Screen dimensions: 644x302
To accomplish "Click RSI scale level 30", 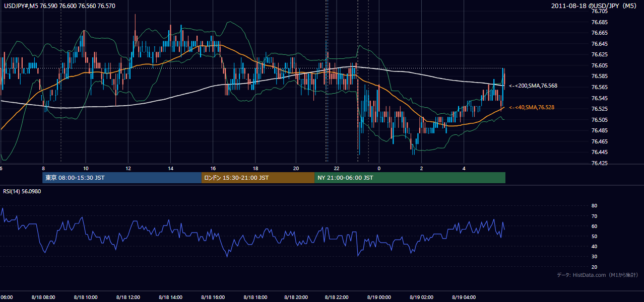I will [x=594, y=257].
